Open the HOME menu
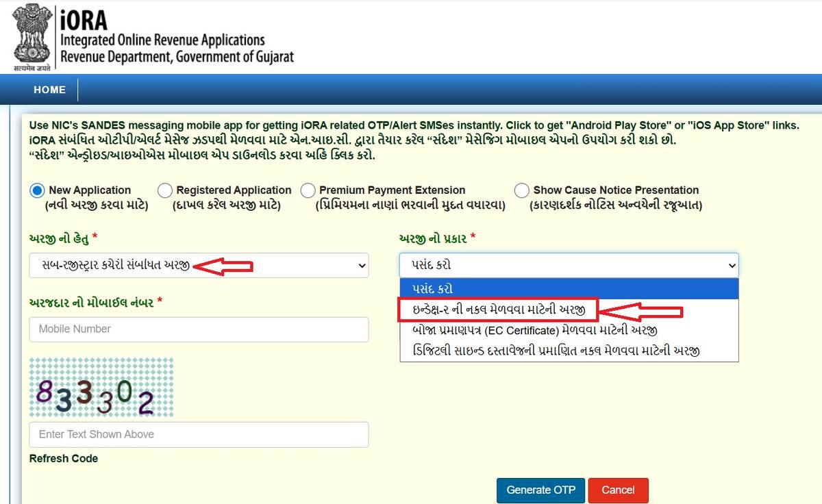 [49, 90]
